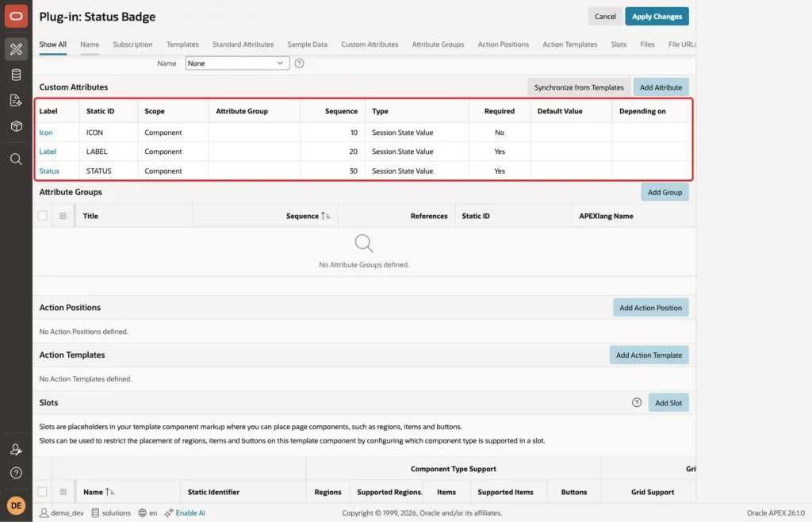Click the demo_dev user icon in footer

(x=44, y=512)
